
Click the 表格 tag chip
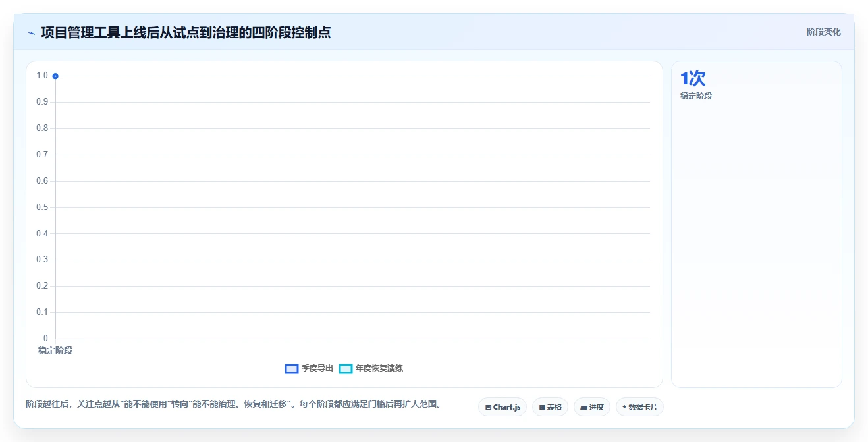(550, 407)
